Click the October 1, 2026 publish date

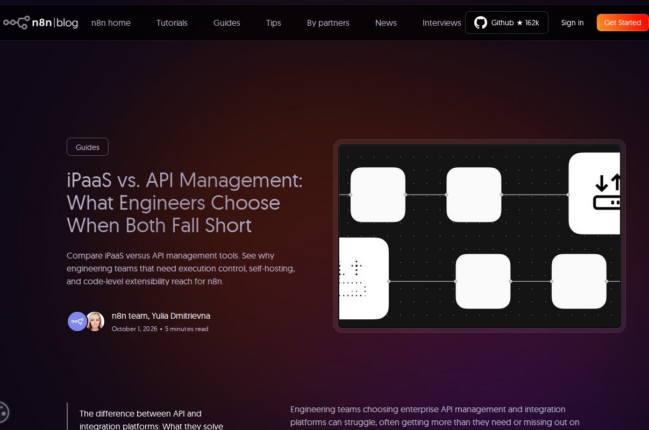tap(134, 329)
